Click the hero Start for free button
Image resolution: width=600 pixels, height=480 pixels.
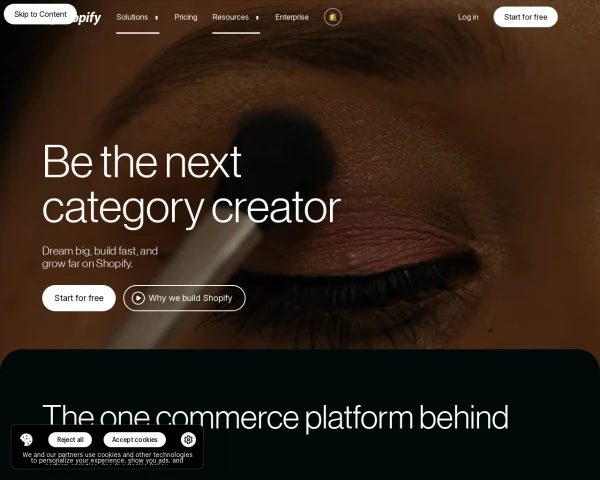[x=79, y=298]
